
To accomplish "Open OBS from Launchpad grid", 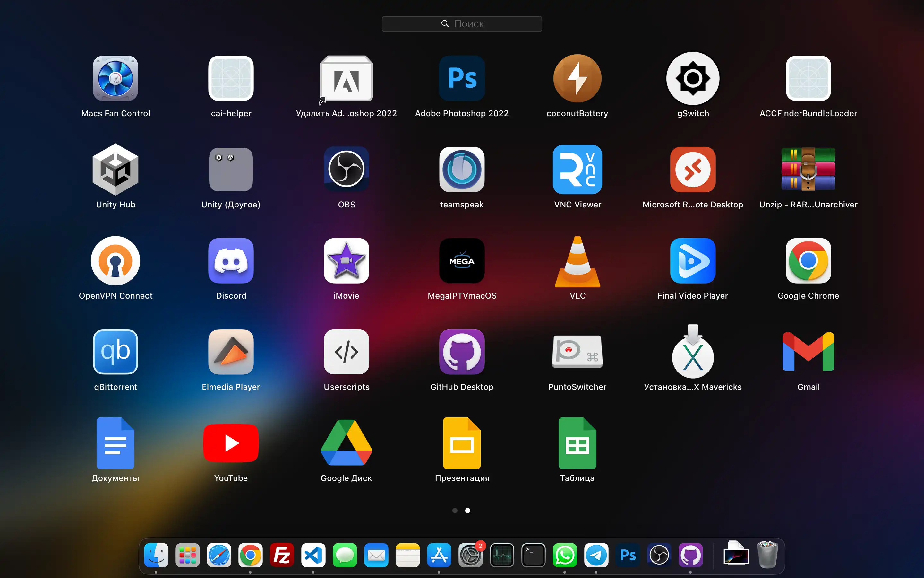I will tap(346, 169).
